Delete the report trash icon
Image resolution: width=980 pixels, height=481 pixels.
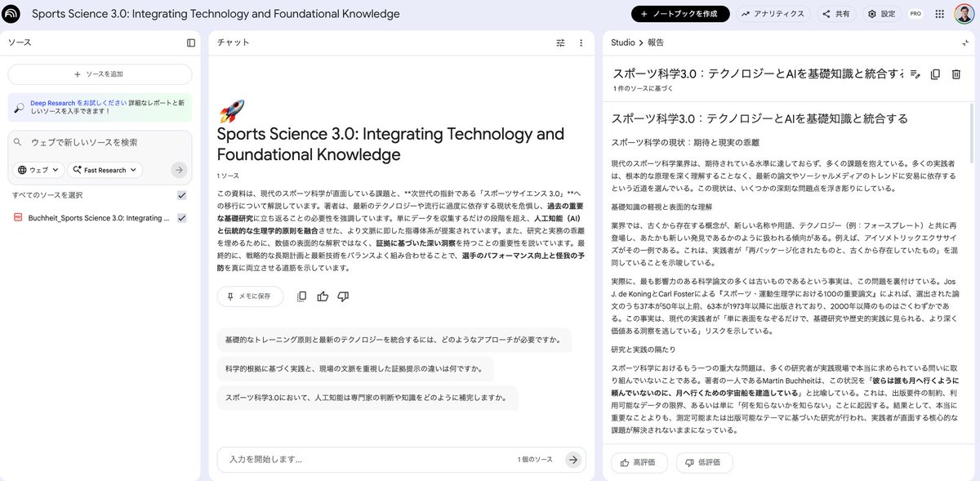click(956, 74)
